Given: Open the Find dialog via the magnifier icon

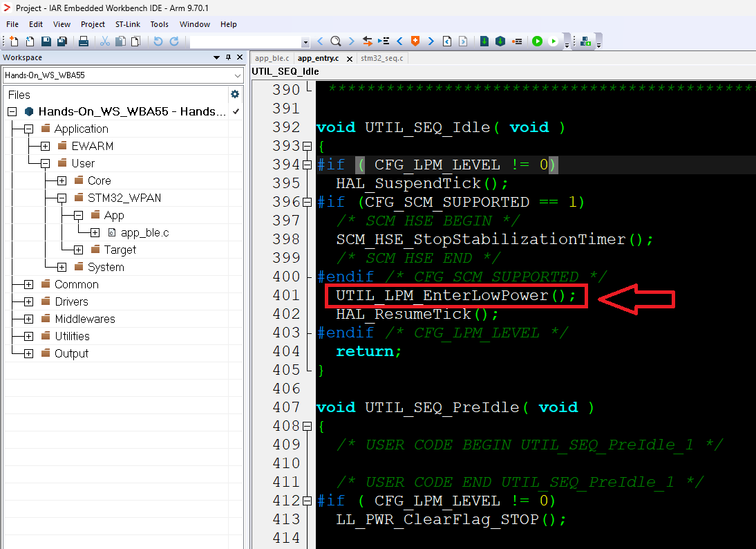Looking at the screenshot, I should (x=335, y=41).
